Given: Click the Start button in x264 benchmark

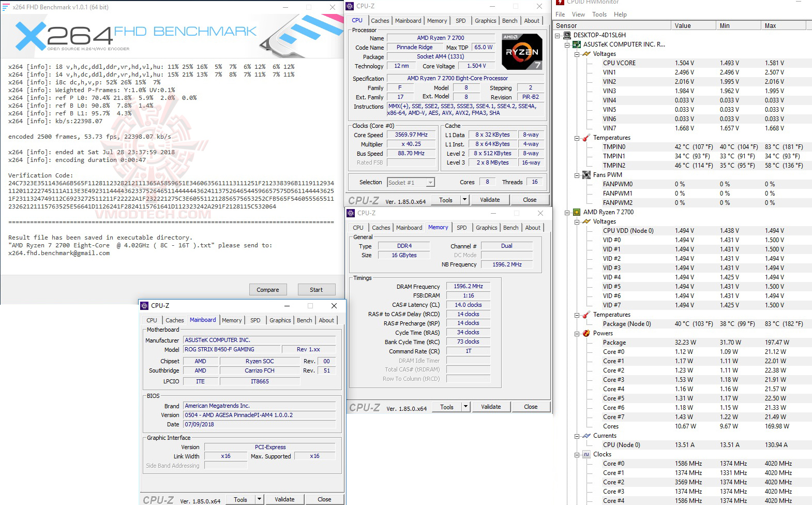Looking at the screenshot, I should (317, 290).
